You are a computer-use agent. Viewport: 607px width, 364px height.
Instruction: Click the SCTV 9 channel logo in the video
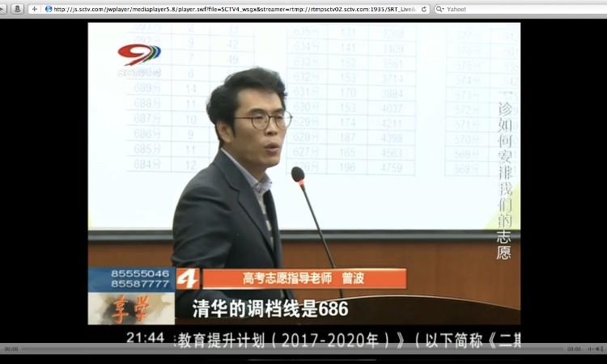click(x=139, y=58)
